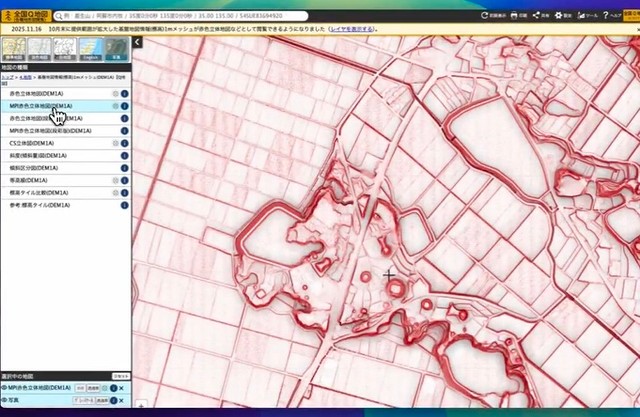Select 傾斜区分図(DEM1A) layer
Image resolution: width=640 pixels, height=417 pixels.
36,169
